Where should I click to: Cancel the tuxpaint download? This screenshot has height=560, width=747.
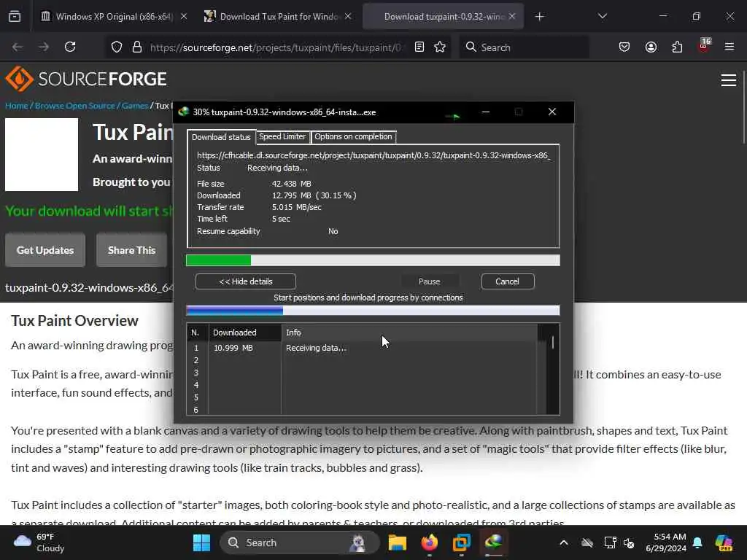tap(508, 281)
